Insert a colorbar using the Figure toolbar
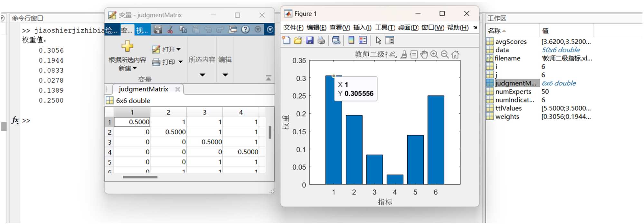The image size is (644, 224). coord(351,40)
